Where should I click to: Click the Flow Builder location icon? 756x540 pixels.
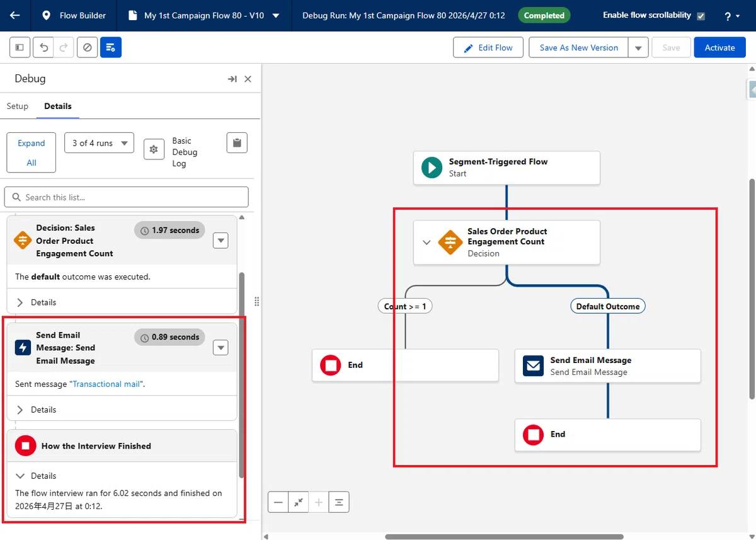coord(46,15)
